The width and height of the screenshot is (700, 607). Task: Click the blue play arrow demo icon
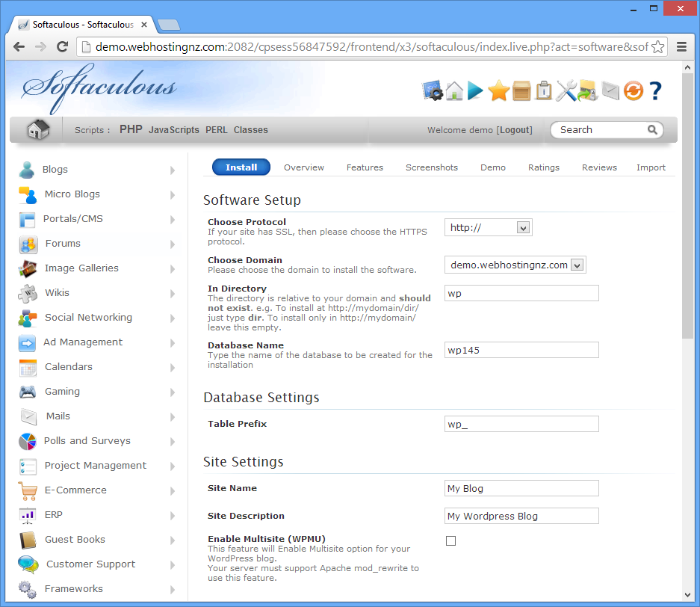(476, 91)
